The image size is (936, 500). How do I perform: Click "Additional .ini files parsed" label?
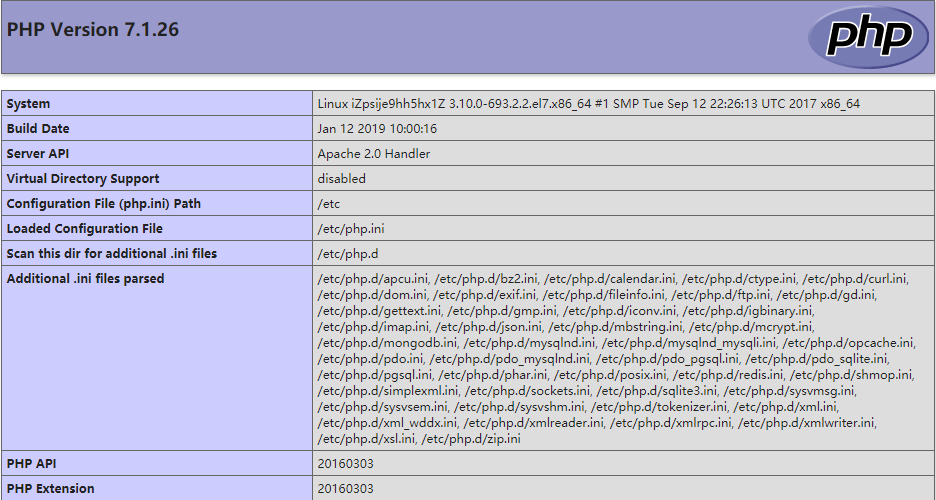click(x=85, y=279)
